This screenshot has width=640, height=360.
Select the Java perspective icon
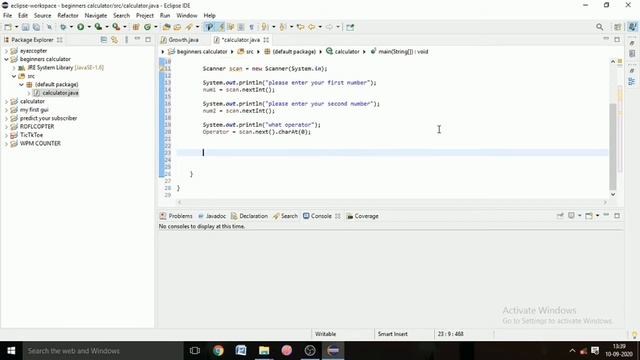click(x=632, y=27)
